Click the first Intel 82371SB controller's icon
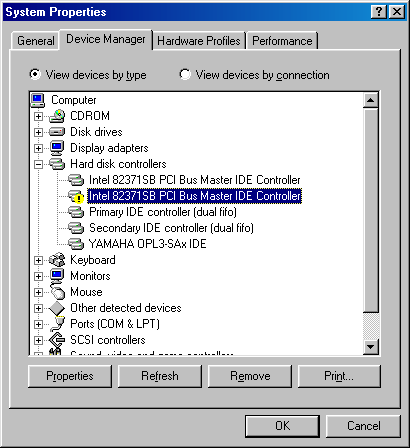The width and height of the screenshot is (410, 448). (76, 180)
